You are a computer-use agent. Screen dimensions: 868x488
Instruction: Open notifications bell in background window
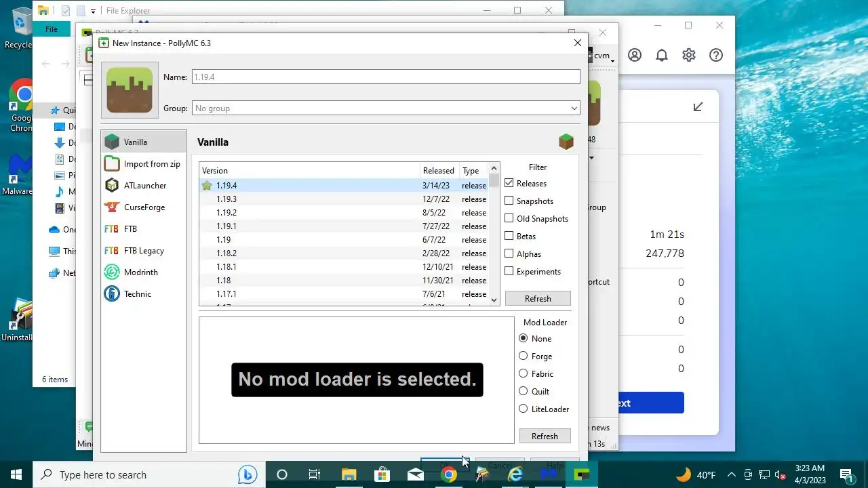click(662, 56)
